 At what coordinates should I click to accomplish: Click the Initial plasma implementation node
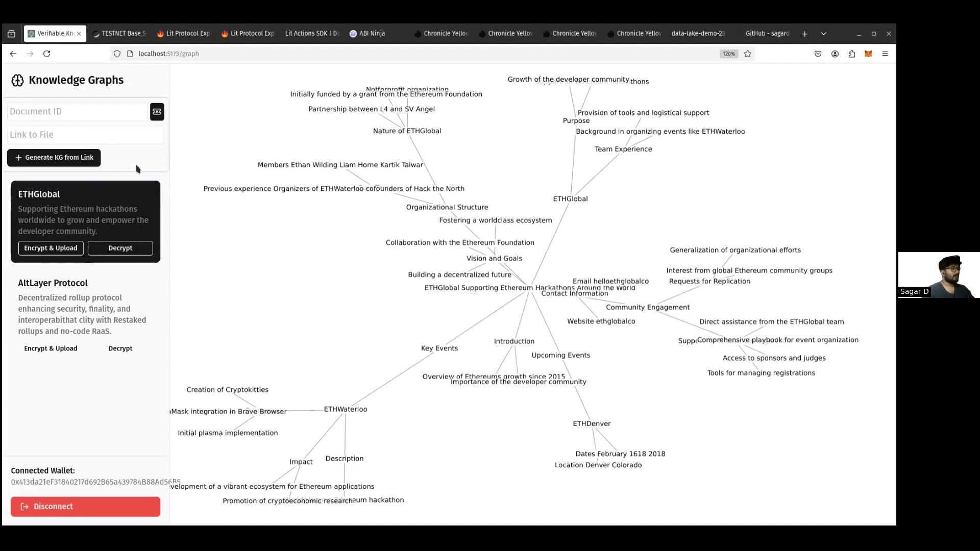tap(228, 433)
